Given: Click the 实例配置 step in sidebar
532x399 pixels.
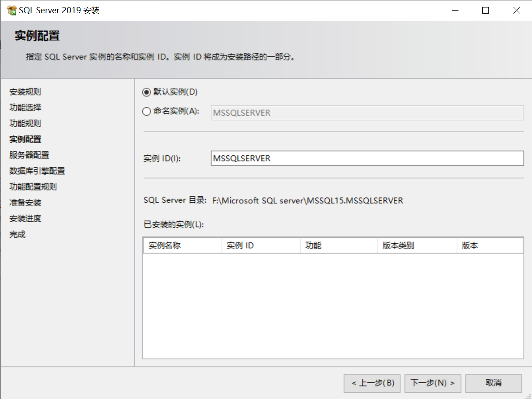Looking at the screenshot, I should point(26,139).
